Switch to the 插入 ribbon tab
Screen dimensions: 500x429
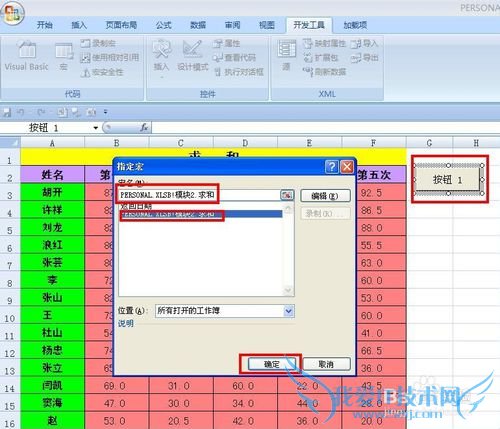tap(79, 25)
